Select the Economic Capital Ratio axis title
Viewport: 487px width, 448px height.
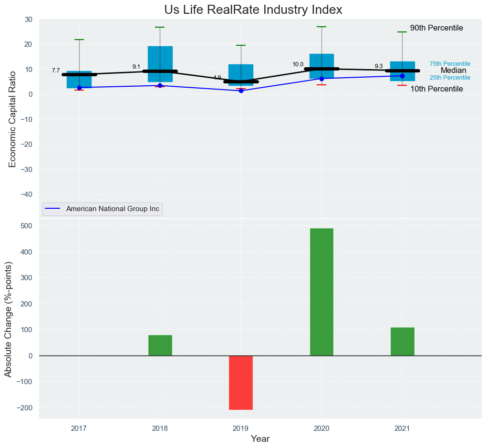(x=13, y=119)
